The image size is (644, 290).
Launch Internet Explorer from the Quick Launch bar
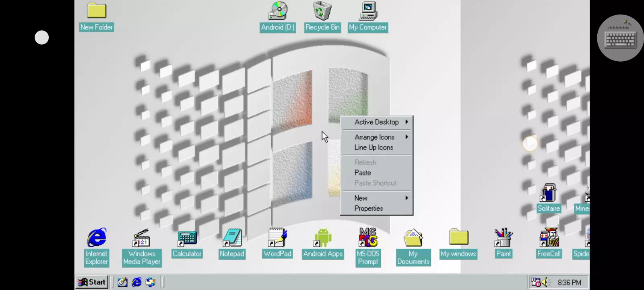point(136,282)
